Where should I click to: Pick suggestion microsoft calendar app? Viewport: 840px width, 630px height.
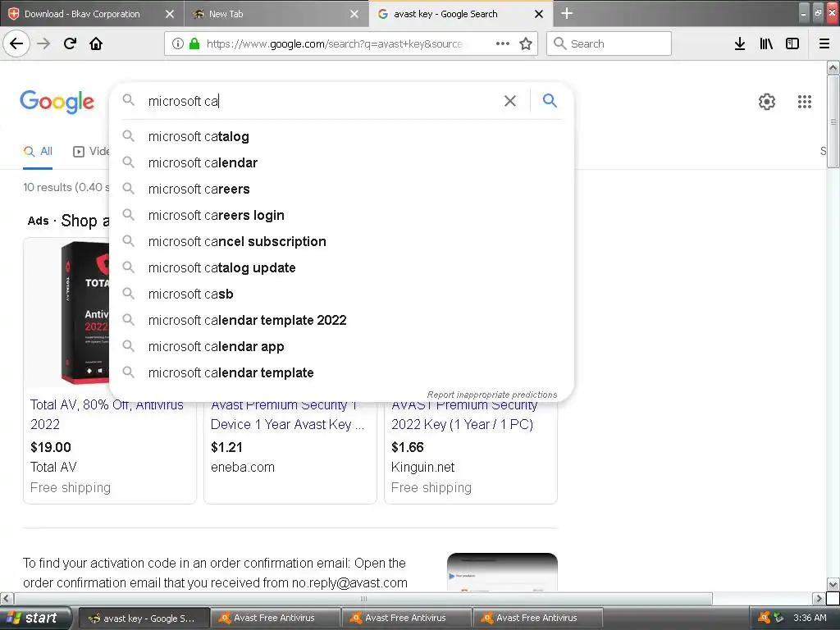pos(340,347)
